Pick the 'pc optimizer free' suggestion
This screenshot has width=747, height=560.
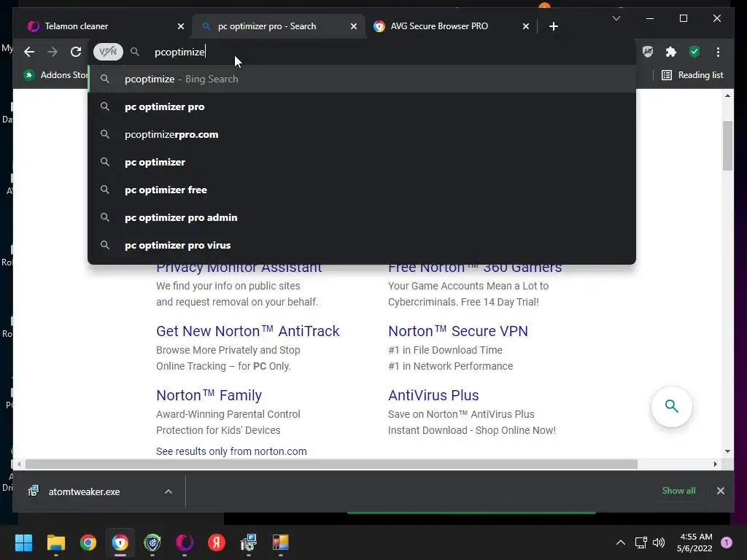coord(362,190)
